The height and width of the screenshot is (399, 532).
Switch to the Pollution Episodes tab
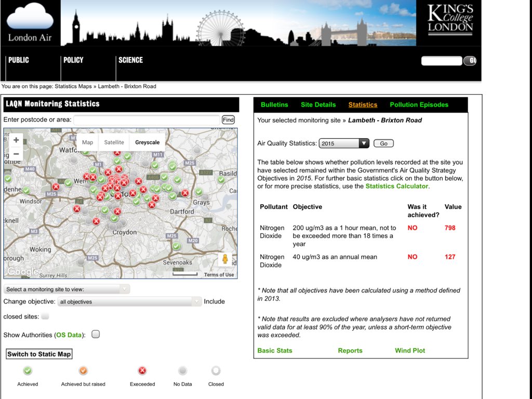coord(419,104)
